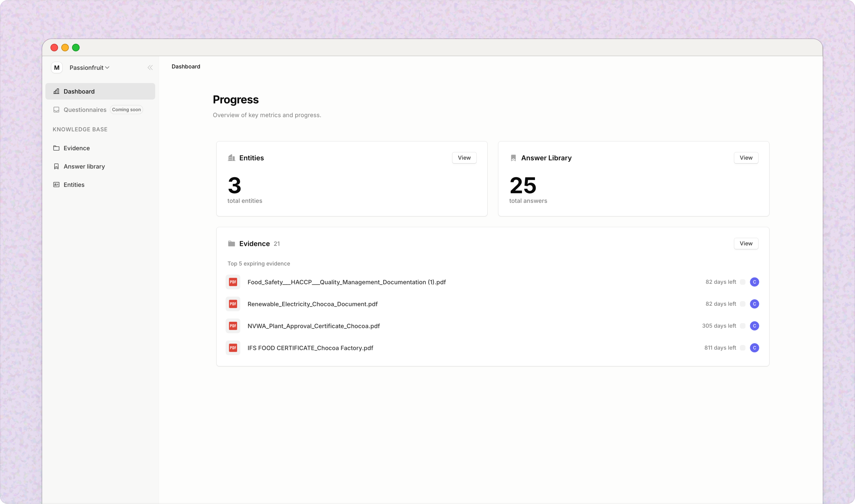Open Renewable_Electricity_Chocoa_Document.pdf file name
The height and width of the screenshot is (504, 855).
click(x=312, y=304)
